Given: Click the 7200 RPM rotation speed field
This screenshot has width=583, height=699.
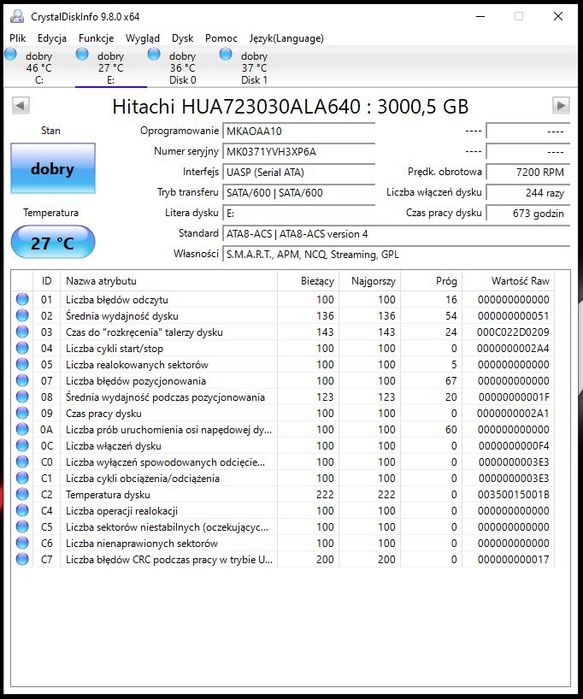Looking at the screenshot, I should pos(528,172).
